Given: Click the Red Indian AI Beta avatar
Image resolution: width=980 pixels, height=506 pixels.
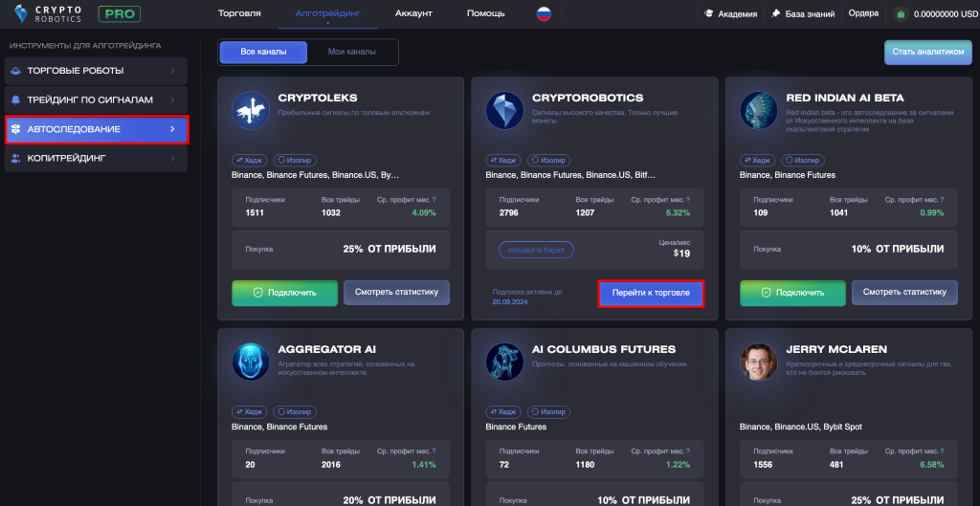Looking at the screenshot, I should click(758, 111).
